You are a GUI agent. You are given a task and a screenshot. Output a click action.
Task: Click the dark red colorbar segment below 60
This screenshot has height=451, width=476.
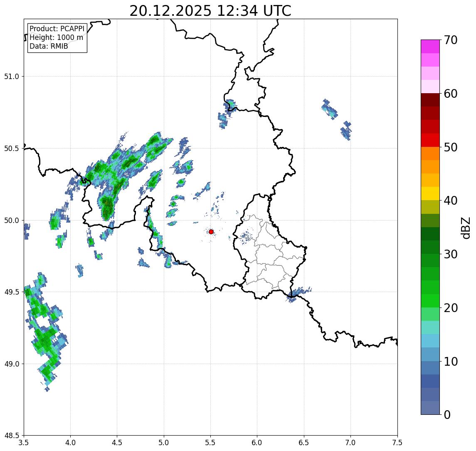coord(430,100)
